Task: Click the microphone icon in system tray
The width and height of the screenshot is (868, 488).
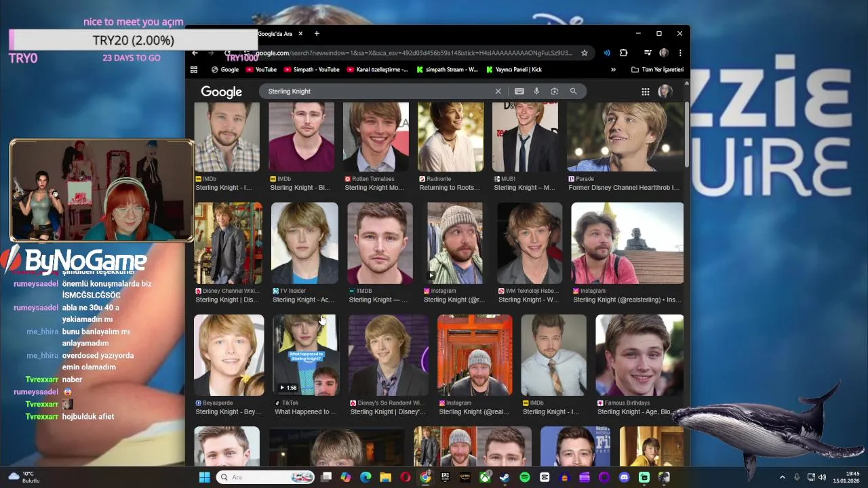Action: pos(797,477)
